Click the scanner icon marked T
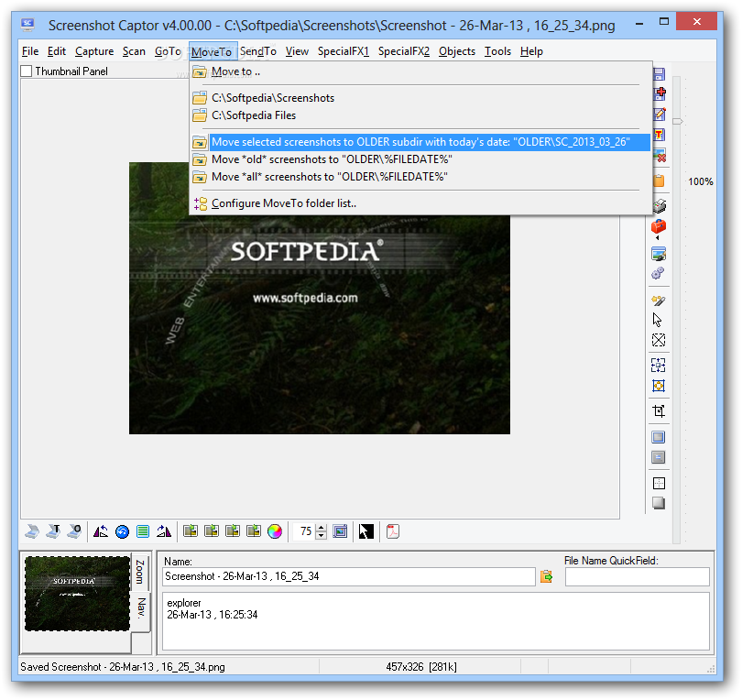 pos(53,531)
